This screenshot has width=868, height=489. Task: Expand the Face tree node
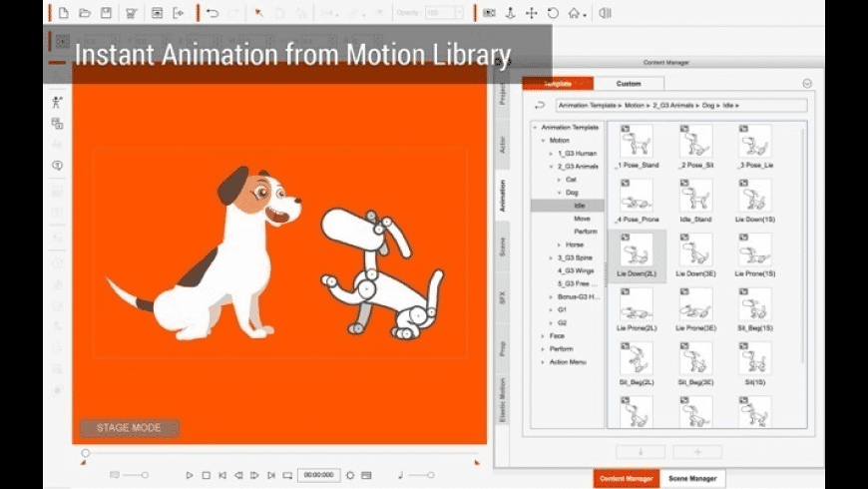point(543,336)
